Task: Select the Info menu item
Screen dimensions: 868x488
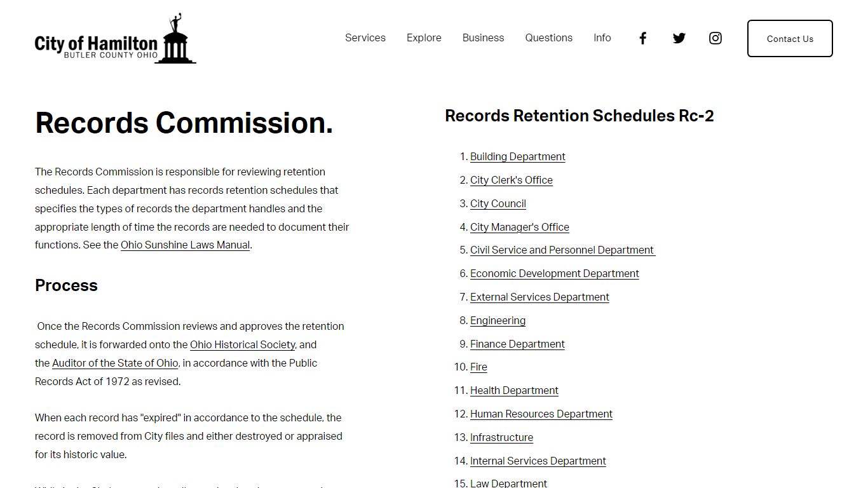Action: coord(602,38)
